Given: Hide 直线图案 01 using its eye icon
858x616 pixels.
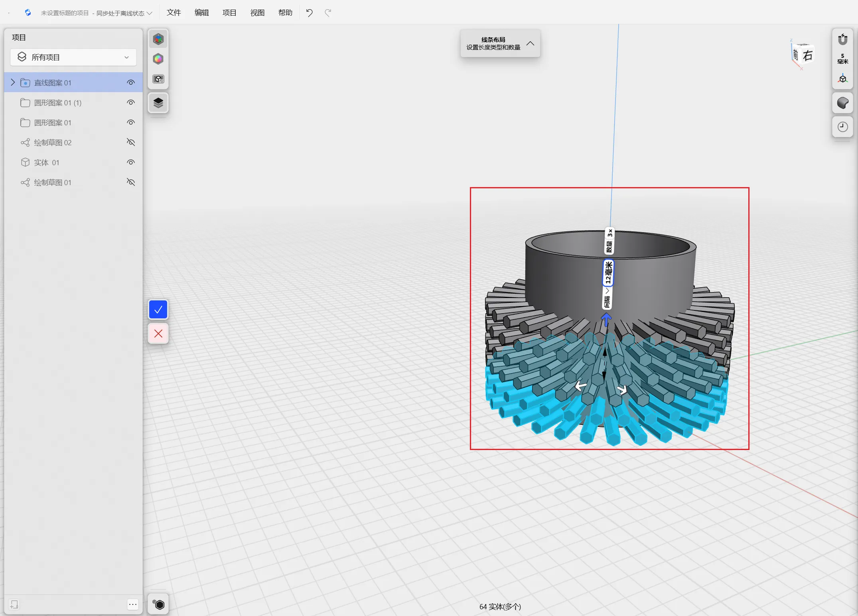Looking at the screenshot, I should coord(131,83).
